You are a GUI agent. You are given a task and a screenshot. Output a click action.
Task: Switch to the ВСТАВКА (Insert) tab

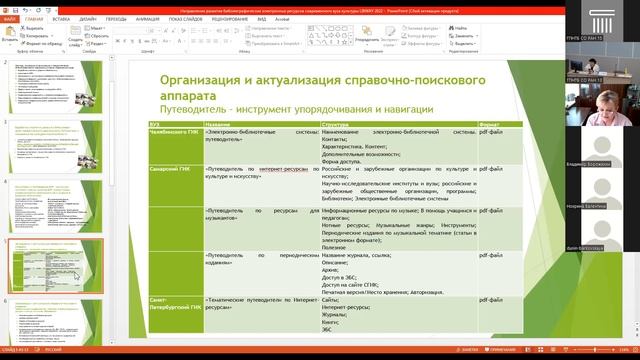click(61, 19)
